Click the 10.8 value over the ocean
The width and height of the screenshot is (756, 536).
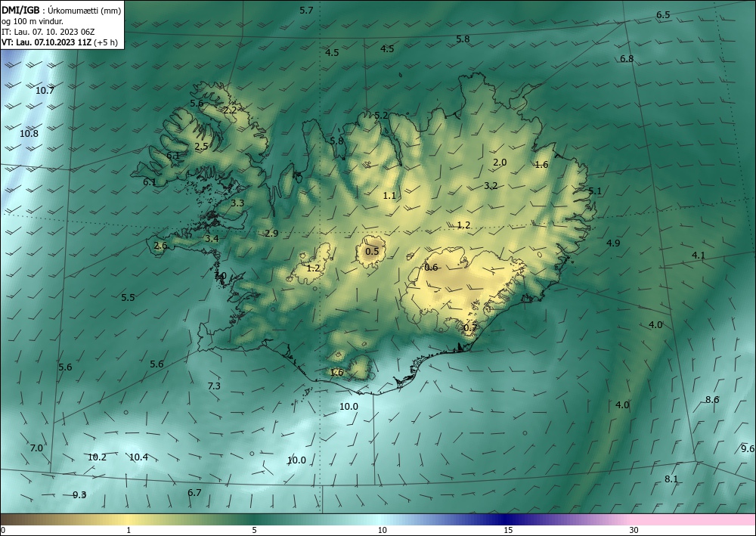point(29,134)
